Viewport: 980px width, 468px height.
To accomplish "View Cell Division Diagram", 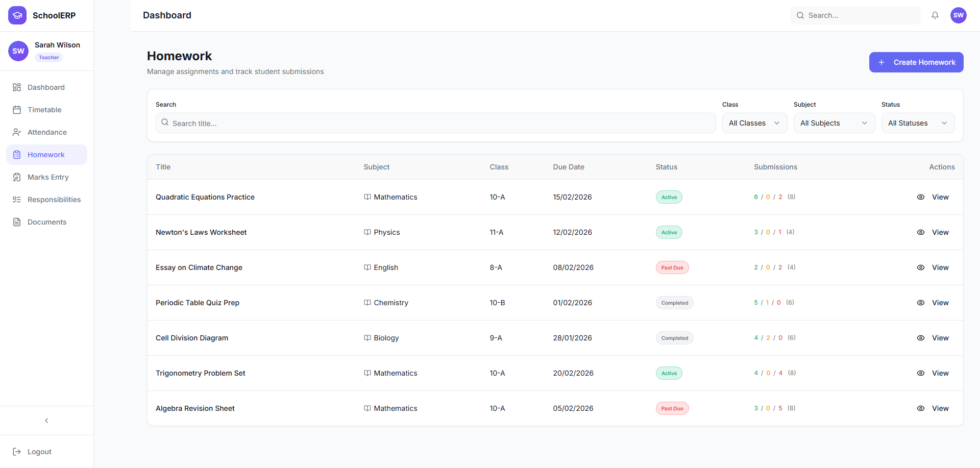I will pos(933,338).
